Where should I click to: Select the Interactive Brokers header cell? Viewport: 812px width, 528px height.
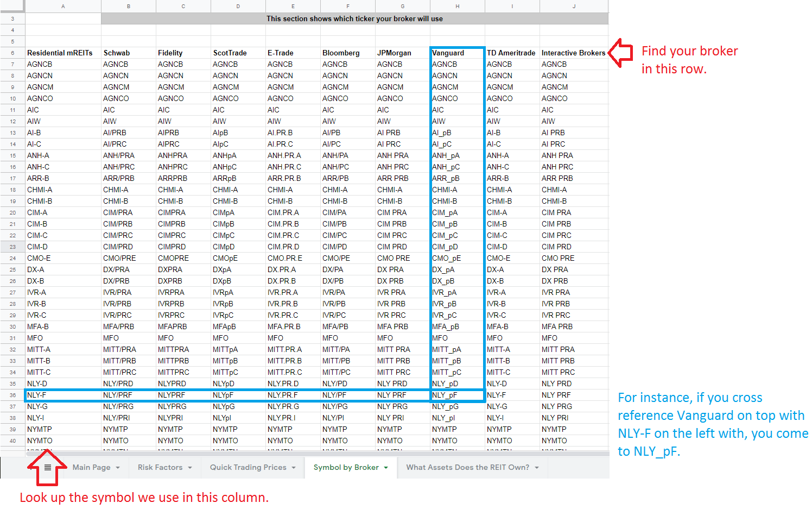pyautogui.click(x=574, y=53)
